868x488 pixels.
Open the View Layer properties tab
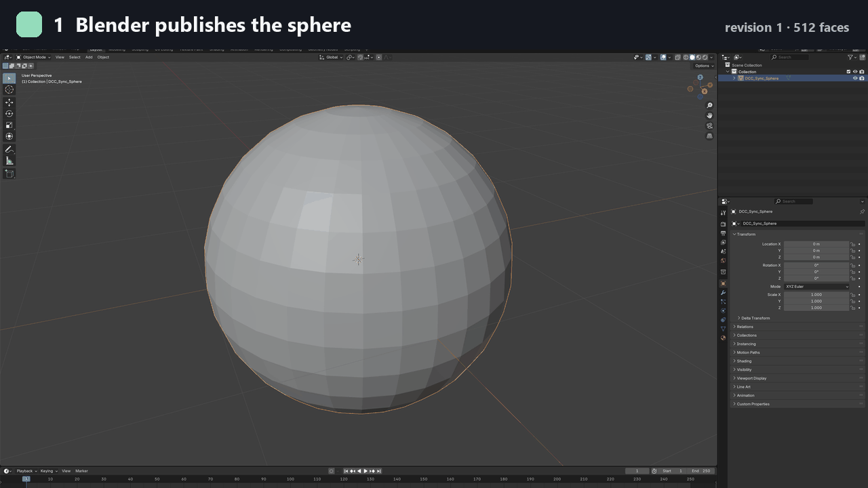coord(724,242)
